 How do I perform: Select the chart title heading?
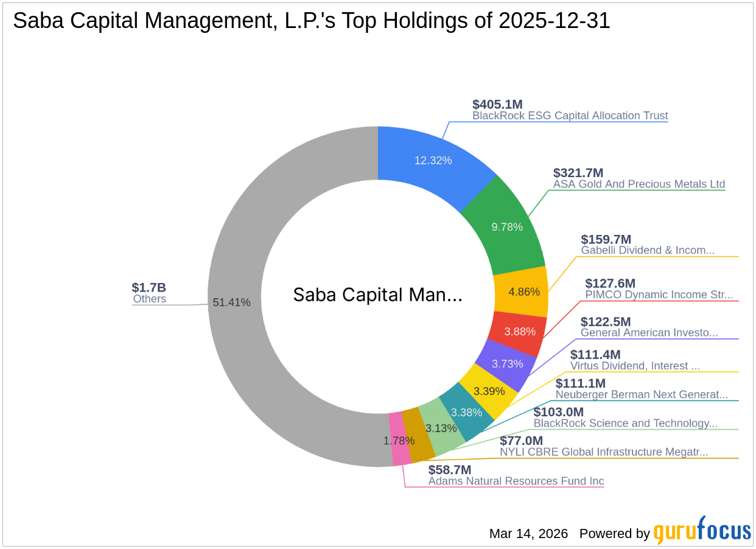click(312, 20)
